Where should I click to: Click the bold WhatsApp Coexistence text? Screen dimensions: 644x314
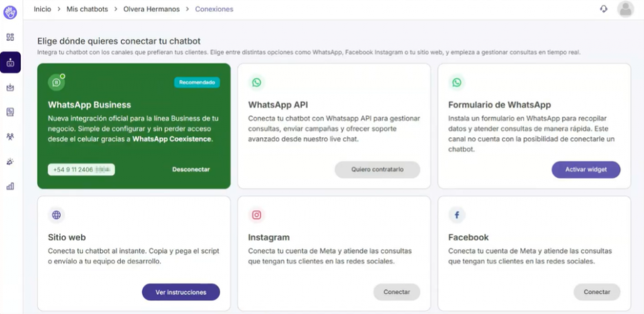(x=172, y=139)
